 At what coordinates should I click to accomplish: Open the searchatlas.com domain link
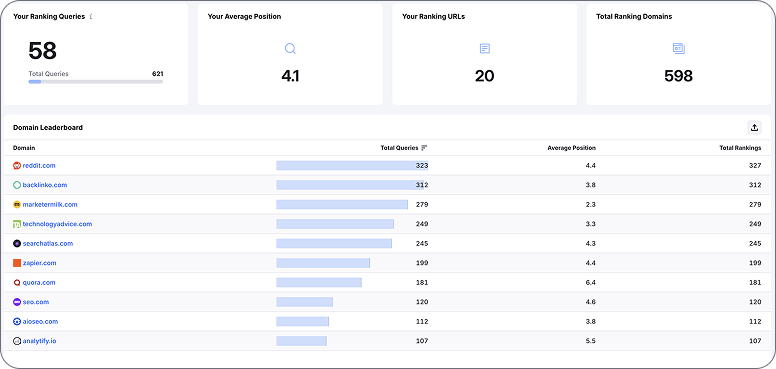[x=48, y=243]
